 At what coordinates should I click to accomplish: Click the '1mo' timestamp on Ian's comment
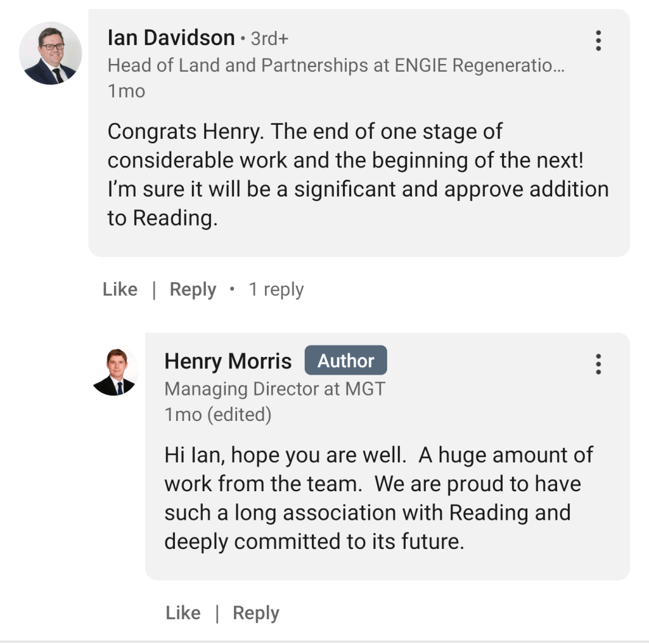[x=126, y=91]
